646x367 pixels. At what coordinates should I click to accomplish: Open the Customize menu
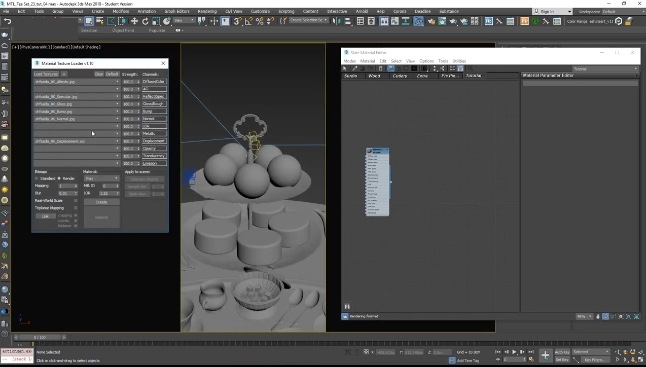pyautogui.click(x=260, y=12)
